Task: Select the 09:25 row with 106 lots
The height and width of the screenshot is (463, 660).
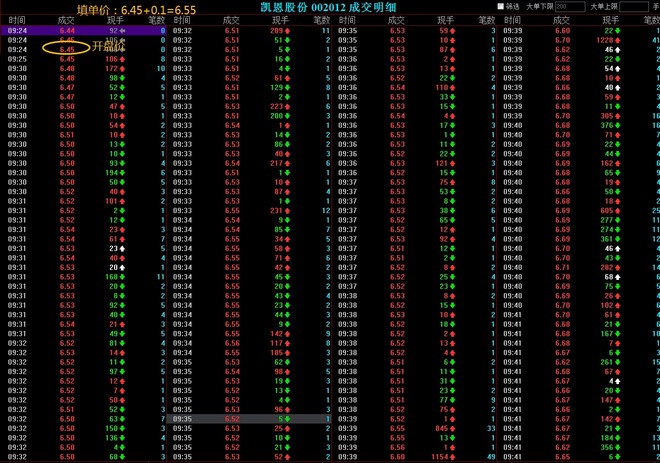Action: [83, 59]
